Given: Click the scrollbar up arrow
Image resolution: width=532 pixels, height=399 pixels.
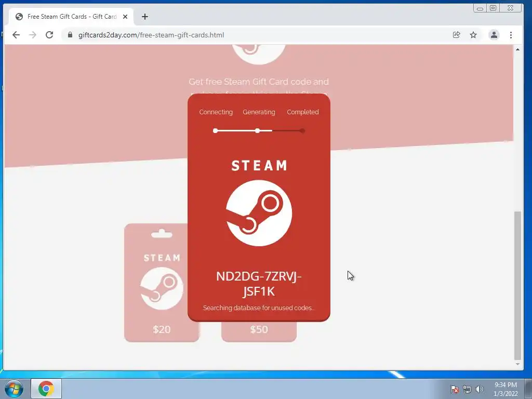Looking at the screenshot, I should coord(517,49).
